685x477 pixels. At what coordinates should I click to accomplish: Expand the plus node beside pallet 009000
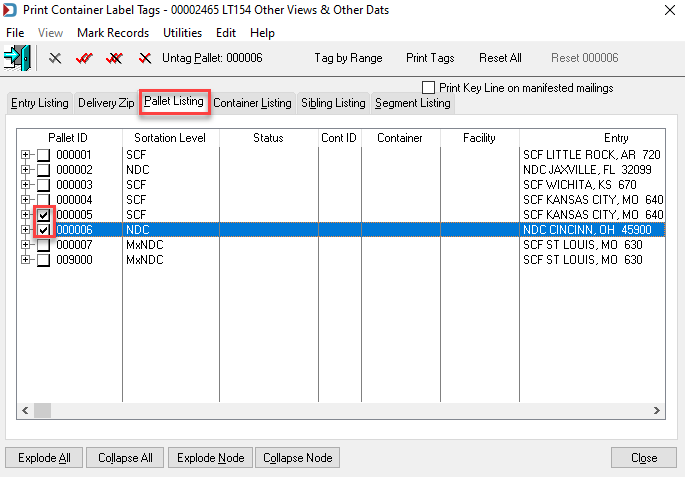[x=25, y=260]
